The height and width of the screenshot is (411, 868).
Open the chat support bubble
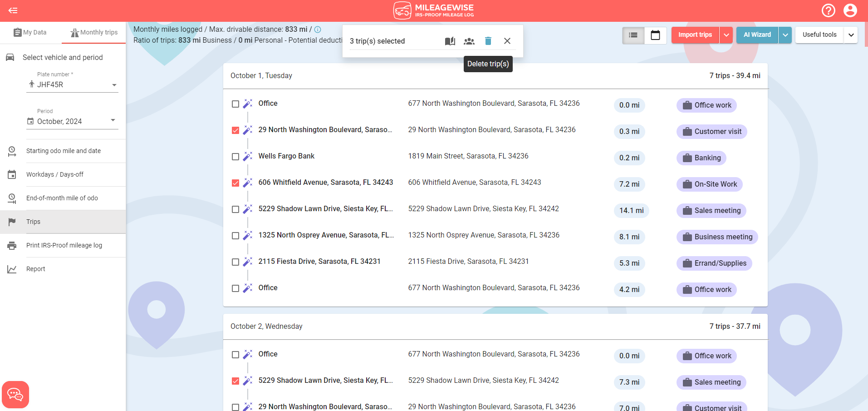click(15, 394)
